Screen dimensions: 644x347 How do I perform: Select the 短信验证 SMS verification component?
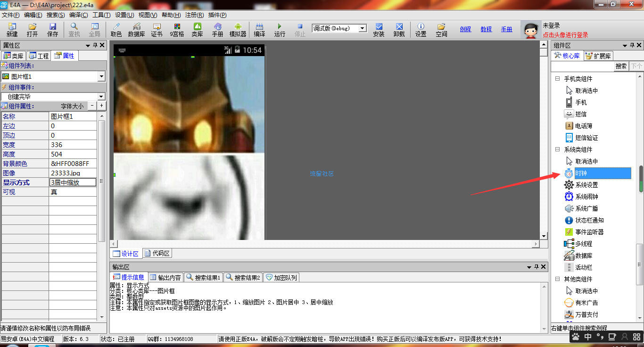(581, 138)
